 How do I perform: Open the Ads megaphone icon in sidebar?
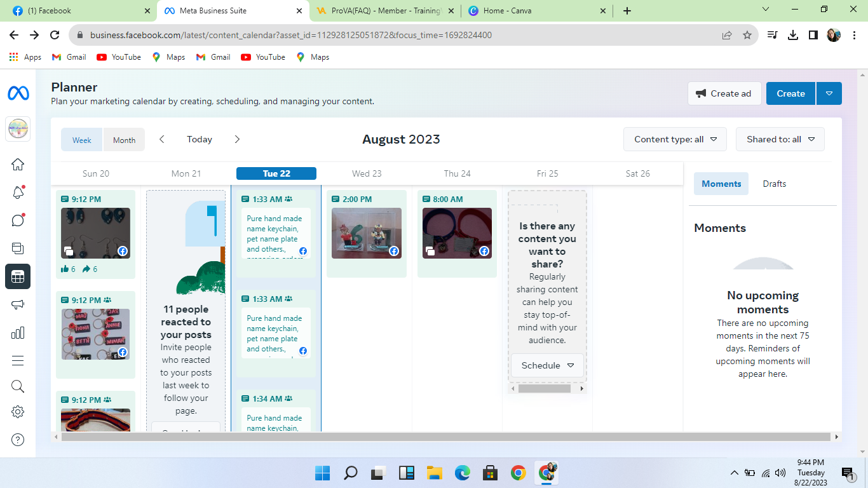[18, 305]
